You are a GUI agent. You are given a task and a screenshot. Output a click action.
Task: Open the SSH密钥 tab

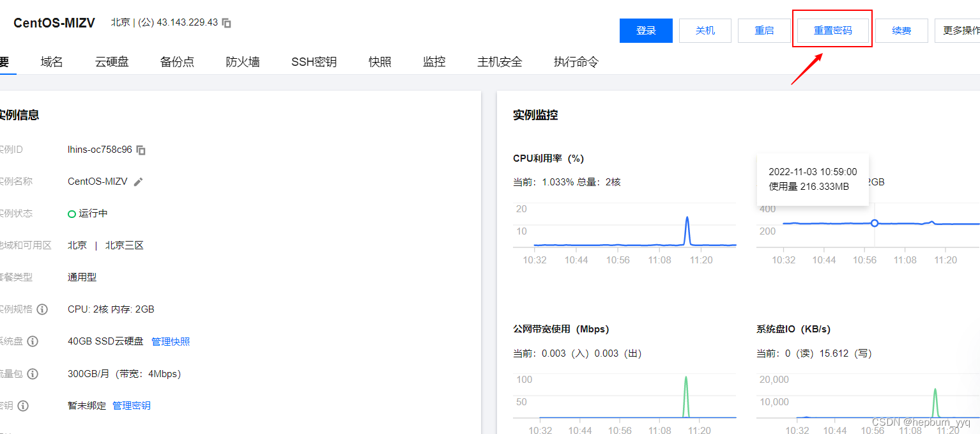coord(314,61)
